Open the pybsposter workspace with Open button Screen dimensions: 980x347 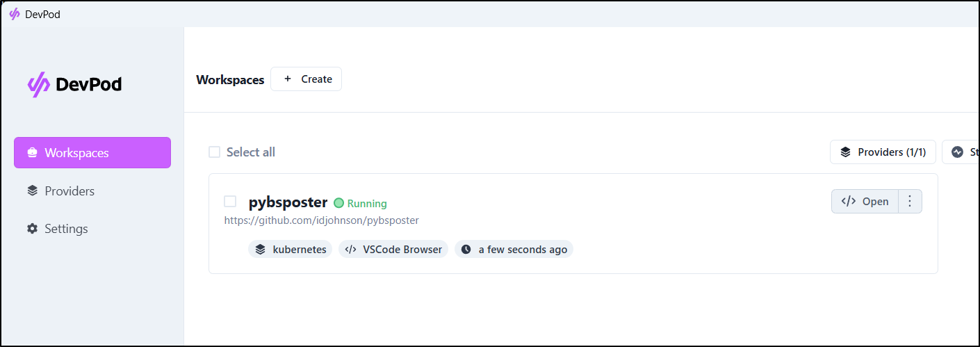pos(865,202)
